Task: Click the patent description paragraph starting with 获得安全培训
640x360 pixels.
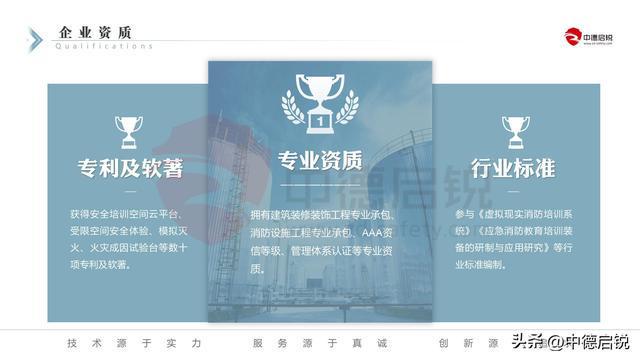Action: coord(129,240)
